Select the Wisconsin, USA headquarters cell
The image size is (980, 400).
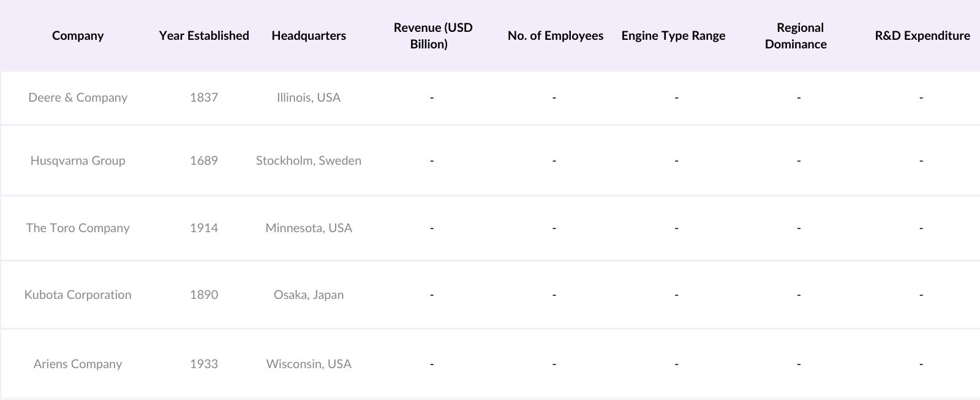click(309, 364)
